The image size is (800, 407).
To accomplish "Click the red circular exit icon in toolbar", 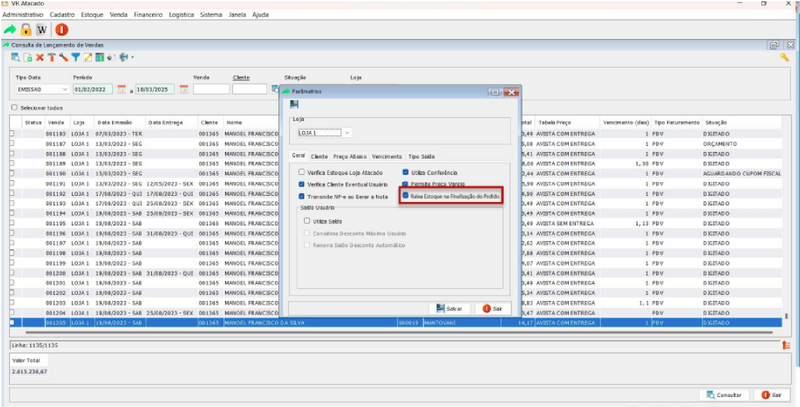I will pyautogui.click(x=60, y=30).
